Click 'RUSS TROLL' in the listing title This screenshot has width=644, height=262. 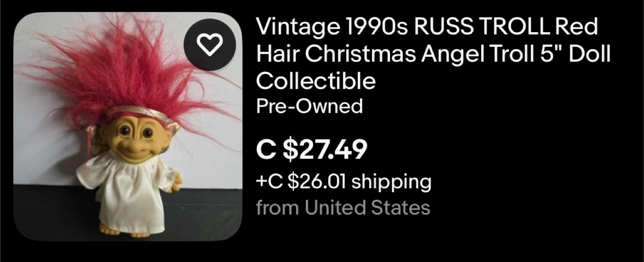pos(482,27)
